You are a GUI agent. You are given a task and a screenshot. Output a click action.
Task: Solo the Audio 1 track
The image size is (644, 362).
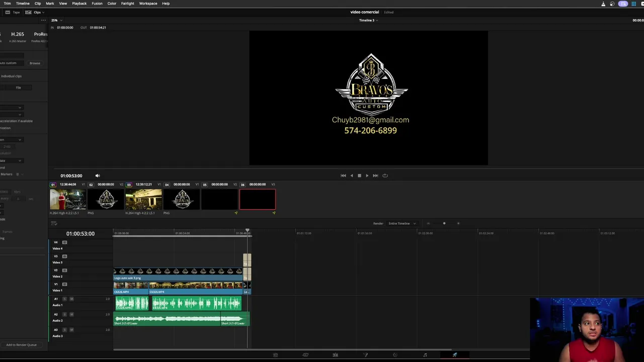pyautogui.click(x=64, y=299)
